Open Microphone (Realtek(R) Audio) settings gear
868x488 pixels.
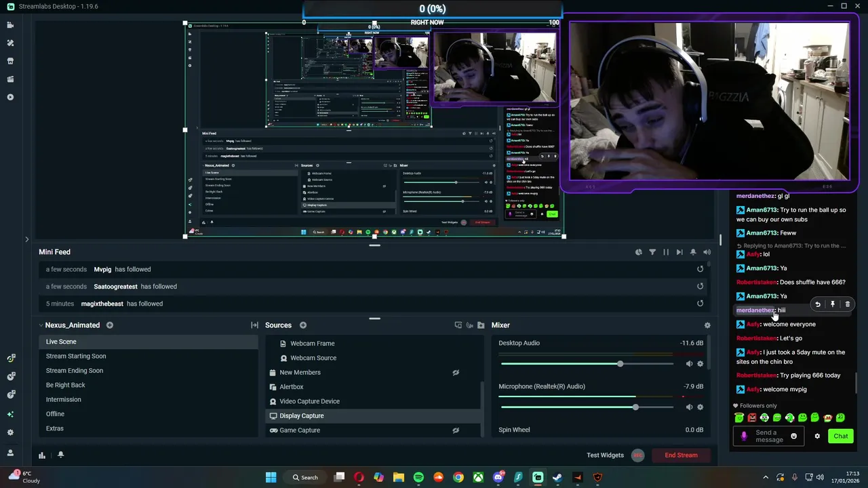point(701,407)
